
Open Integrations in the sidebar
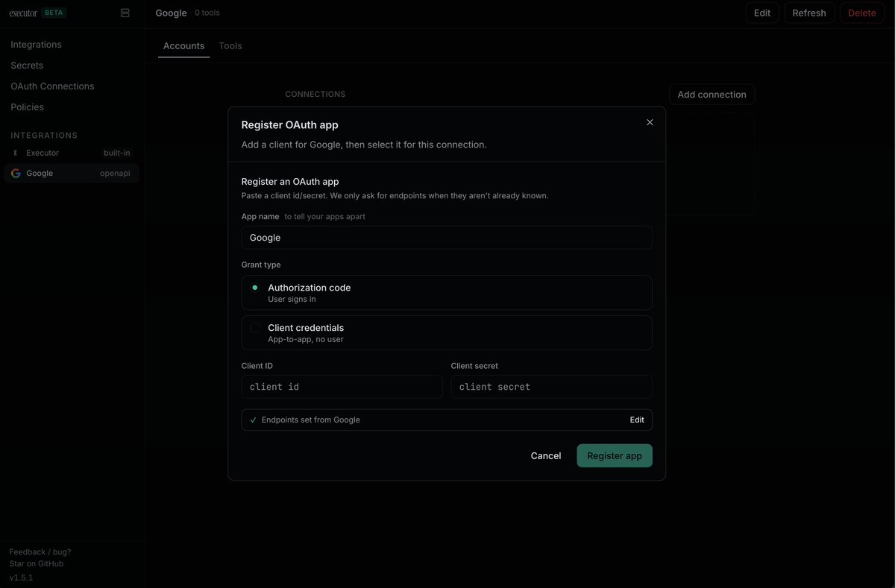pyautogui.click(x=36, y=45)
